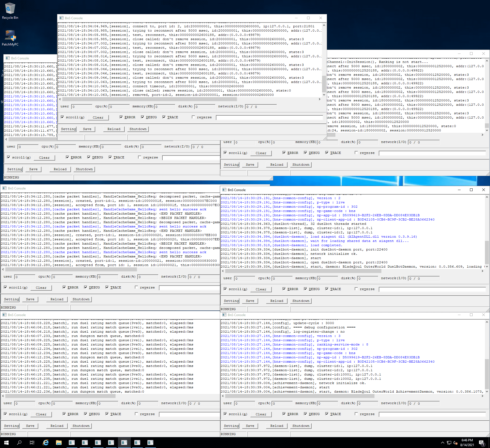
Task: Click scroll-down arrow in achievement-daemon console log
Action: 487,392
